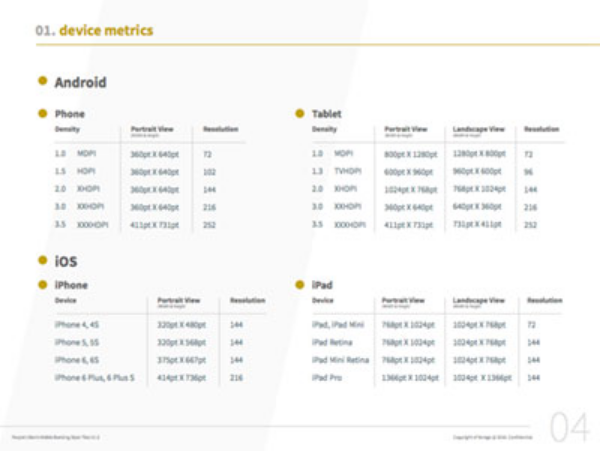Click the TVHDPI row in Tablet table

pyautogui.click(x=344, y=171)
